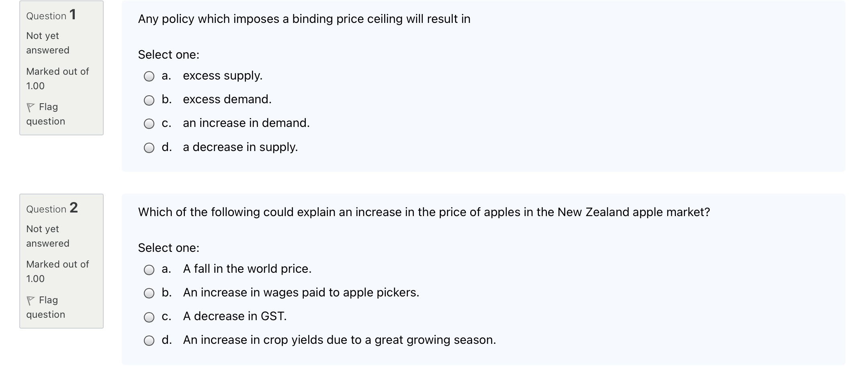Click the Marked out of 1.00 label in Question 2
This screenshot has width=868, height=380.
point(57,271)
